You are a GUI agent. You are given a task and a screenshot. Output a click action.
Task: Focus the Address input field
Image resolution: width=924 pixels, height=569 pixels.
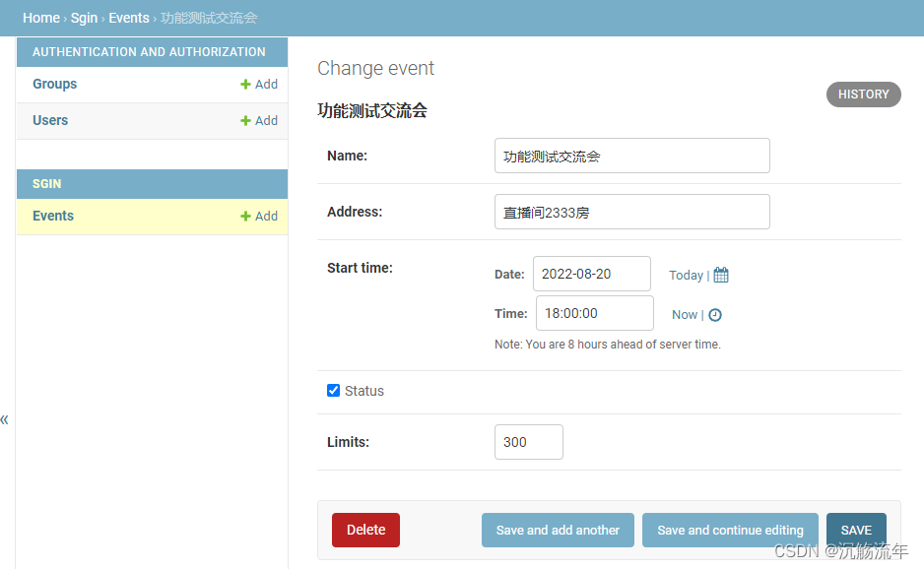click(x=631, y=212)
